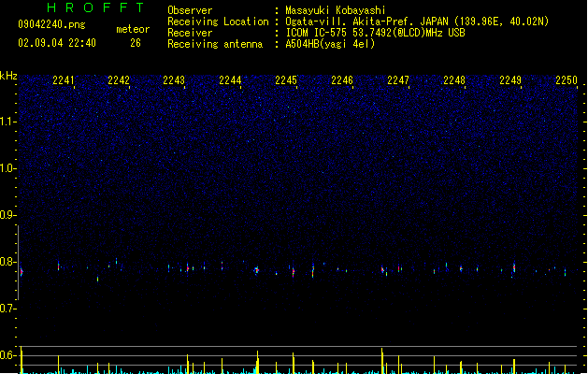Click the Receiving Location label
The width and height of the screenshot is (588, 374).
click(x=218, y=22)
